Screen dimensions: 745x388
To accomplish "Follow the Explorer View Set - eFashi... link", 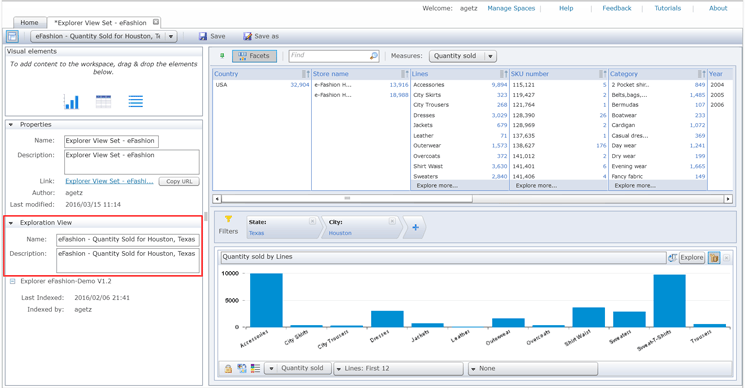I will pos(109,181).
